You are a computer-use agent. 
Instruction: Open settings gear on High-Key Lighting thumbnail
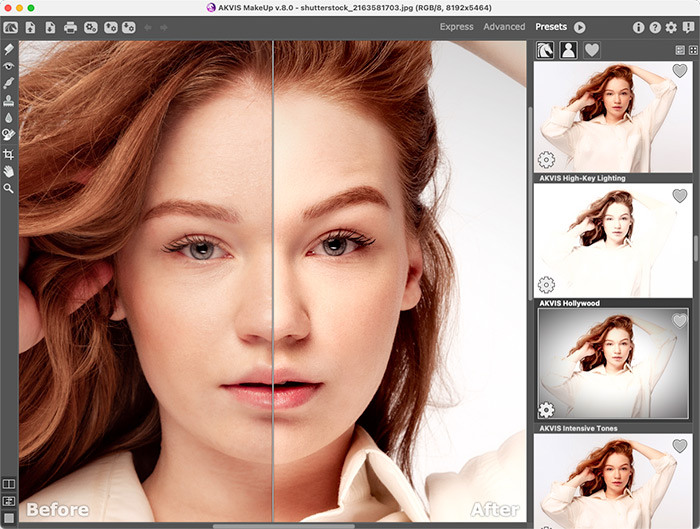[x=546, y=159]
